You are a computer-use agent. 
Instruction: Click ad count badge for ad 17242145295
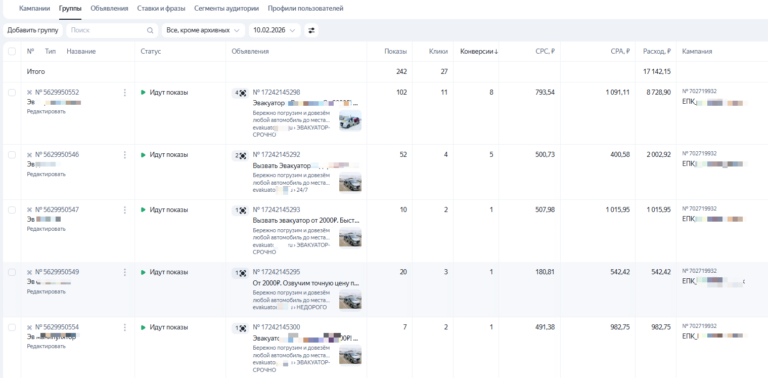(x=240, y=273)
